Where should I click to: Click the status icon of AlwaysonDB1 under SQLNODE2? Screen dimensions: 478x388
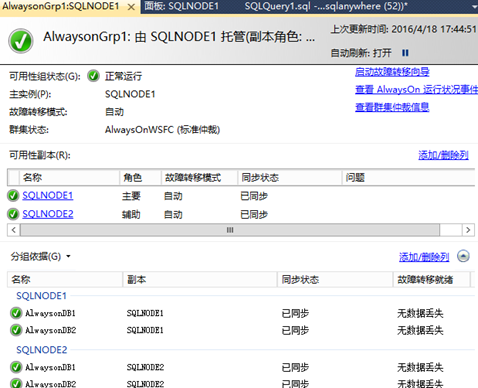16,367
